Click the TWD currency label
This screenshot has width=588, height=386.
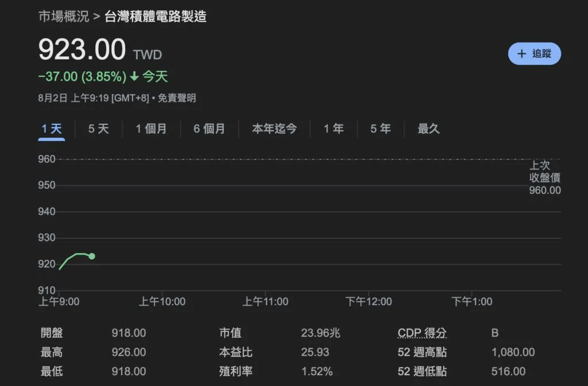(148, 55)
